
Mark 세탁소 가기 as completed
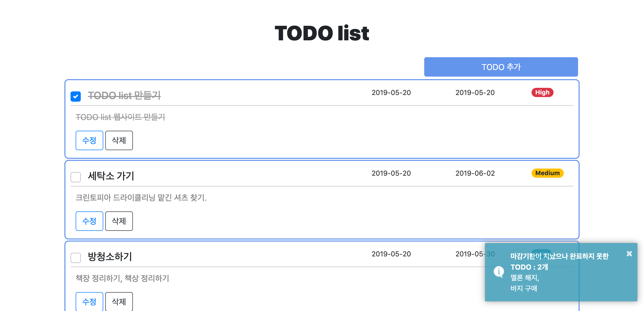tap(75, 177)
